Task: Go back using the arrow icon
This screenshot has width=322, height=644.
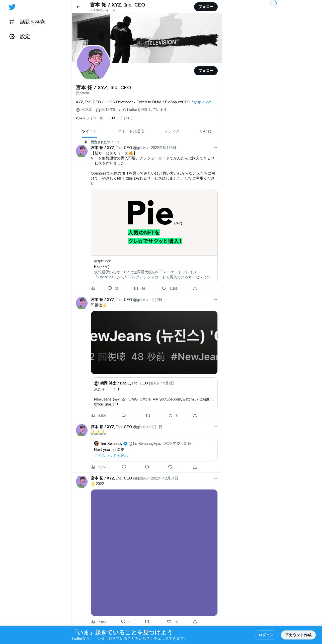Action: pyautogui.click(x=78, y=7)
